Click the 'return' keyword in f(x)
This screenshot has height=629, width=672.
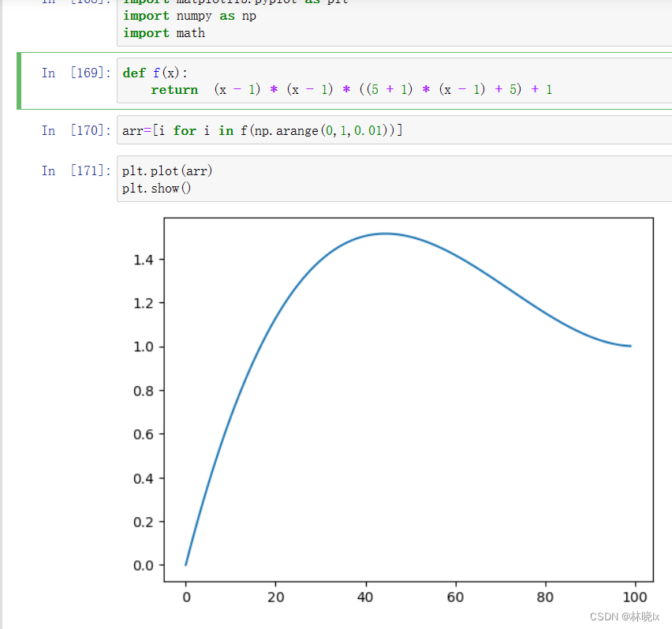[174, 90]
